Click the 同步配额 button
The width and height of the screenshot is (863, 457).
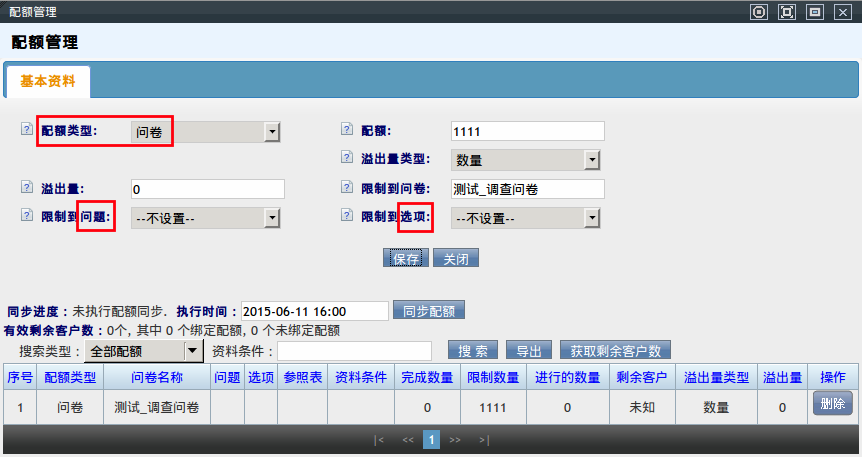click(x=429, y=311)
